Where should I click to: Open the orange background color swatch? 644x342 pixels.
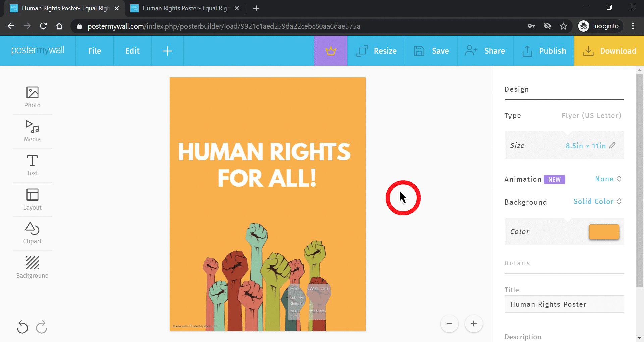click(604, 232)
